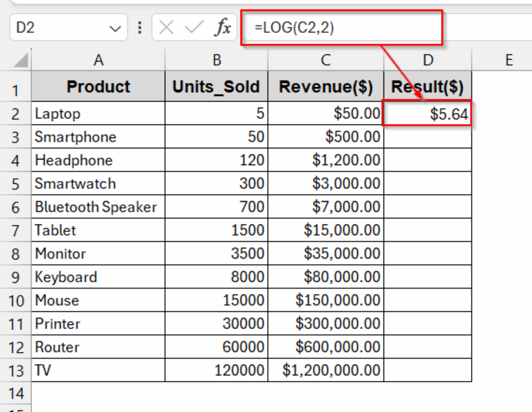Select column header E
Image resolution: width=532 pixels, height=412 pixels.
pyautogui.click(x=510, y=60)
